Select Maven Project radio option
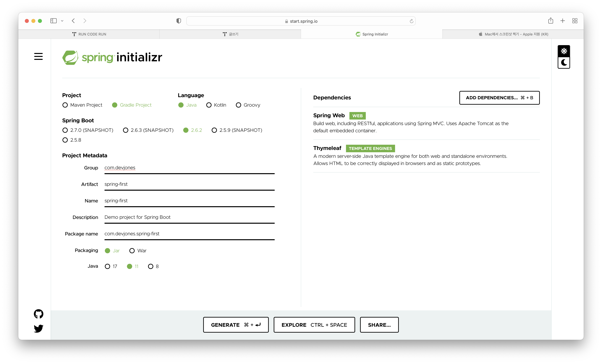 click(65, 105)
